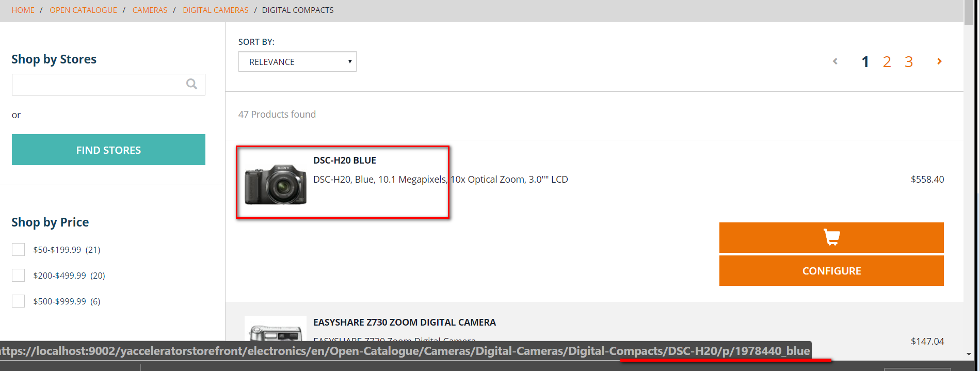
Task: Click the search magnifier icon in store field
Action: click(191, 84)
